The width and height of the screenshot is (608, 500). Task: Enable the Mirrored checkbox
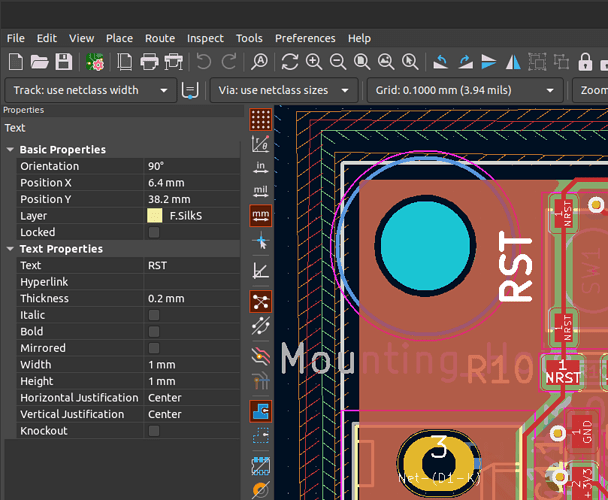[154, 348]
